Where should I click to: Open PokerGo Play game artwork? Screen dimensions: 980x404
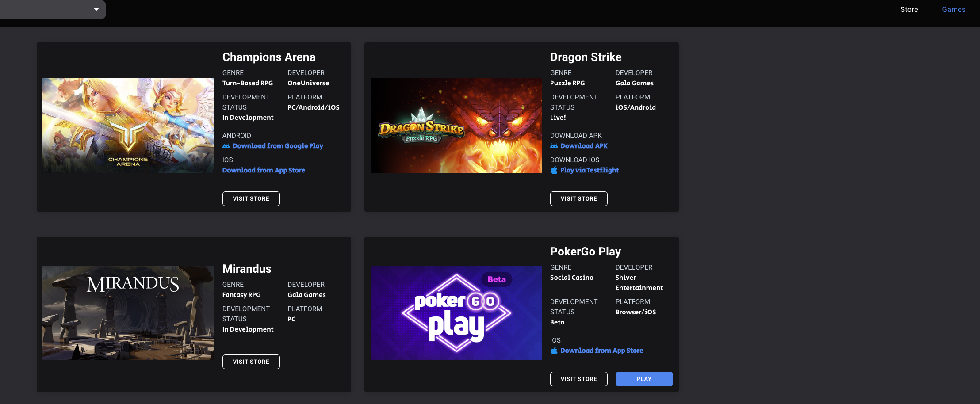tap(456, 313)
